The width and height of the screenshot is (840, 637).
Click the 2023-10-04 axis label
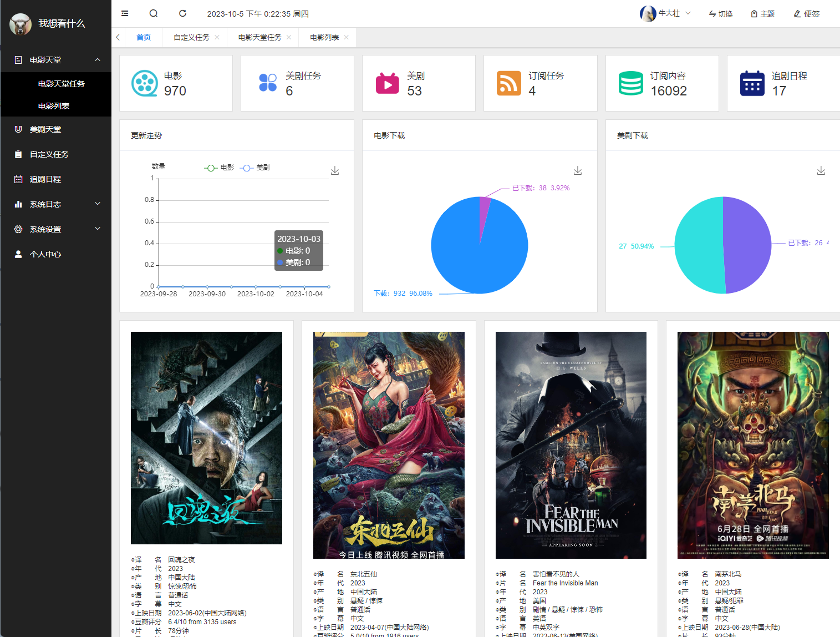coord(304,294)
